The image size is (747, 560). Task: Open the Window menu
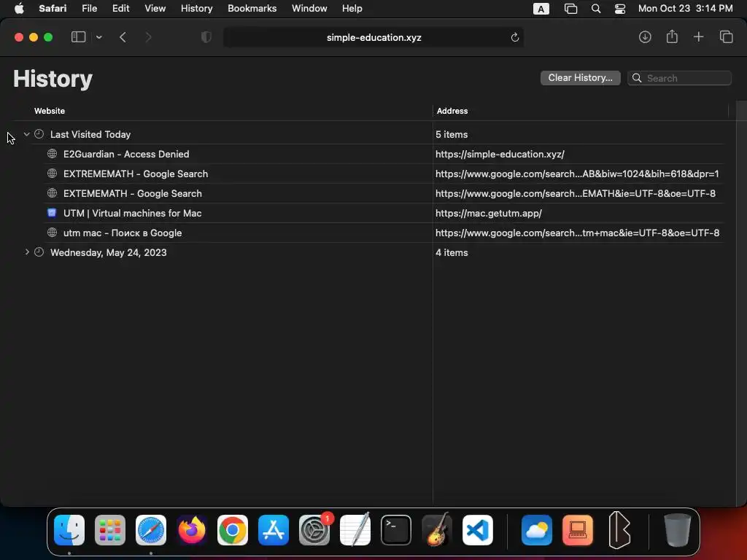pos(309,9)
